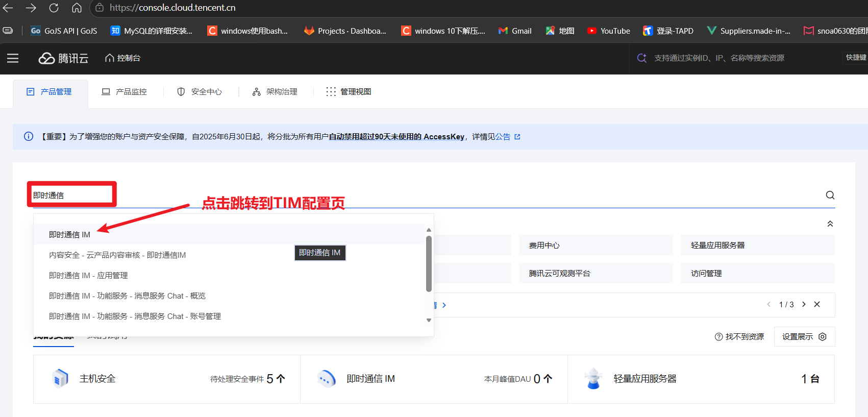This screenshot has height=417, width=868.
Task: Open the 轻量应用服务器 resource card
Action: [701, 379]
